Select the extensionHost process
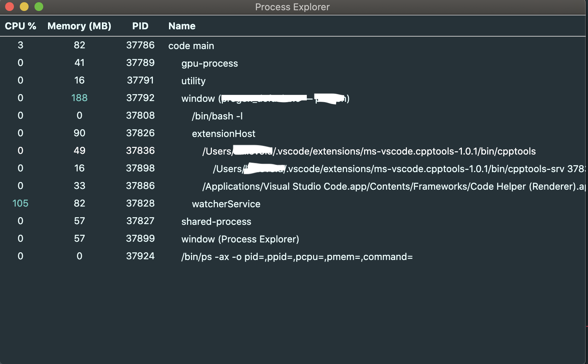The height and width of the screenshot is (364, 588). point(223,133)
